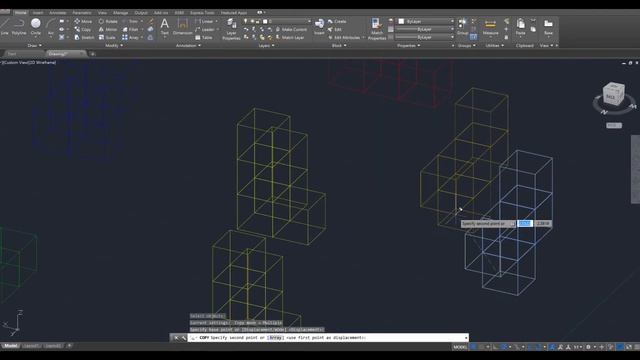Open the Measure tool

pos(490,27)
